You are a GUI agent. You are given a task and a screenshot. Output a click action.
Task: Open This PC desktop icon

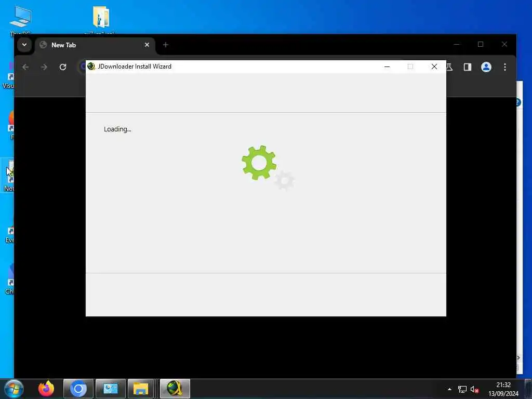click(20, 20)
